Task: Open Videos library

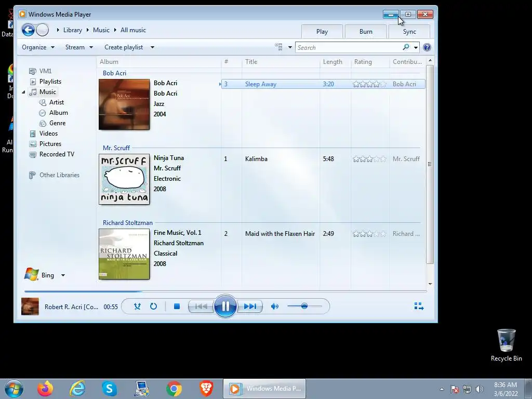Action: click(44, 134)
